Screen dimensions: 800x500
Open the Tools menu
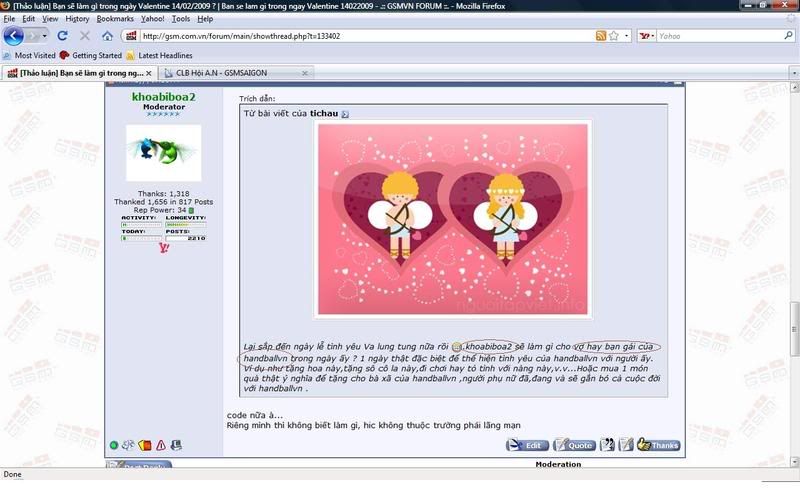tap(181, 19)
